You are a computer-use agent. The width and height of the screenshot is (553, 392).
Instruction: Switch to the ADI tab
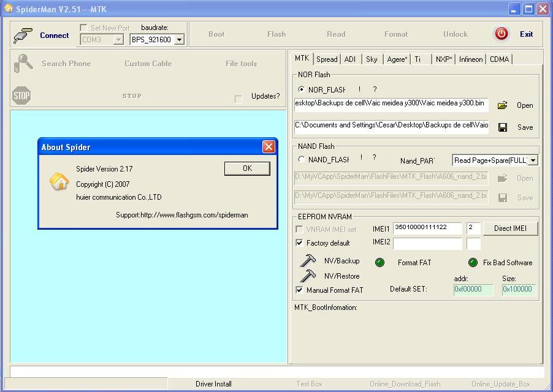(x=350, y=59)
